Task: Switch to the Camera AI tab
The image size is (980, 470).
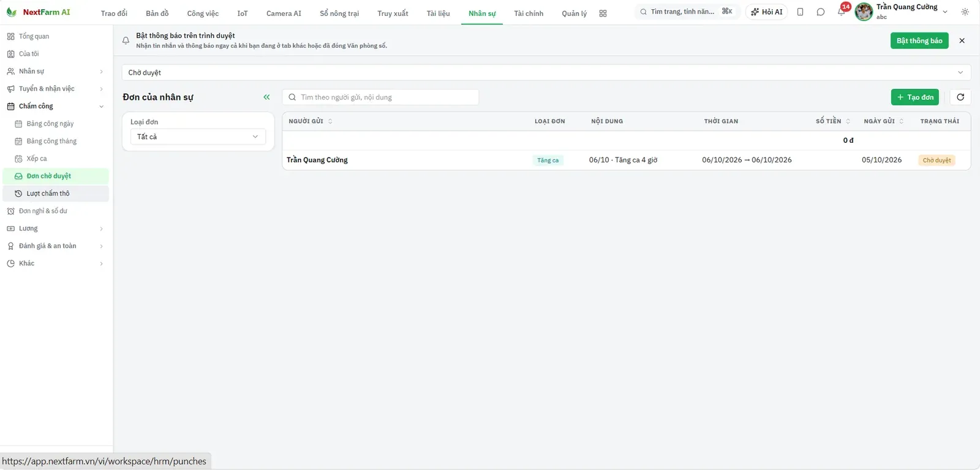Action: point(284,13)
